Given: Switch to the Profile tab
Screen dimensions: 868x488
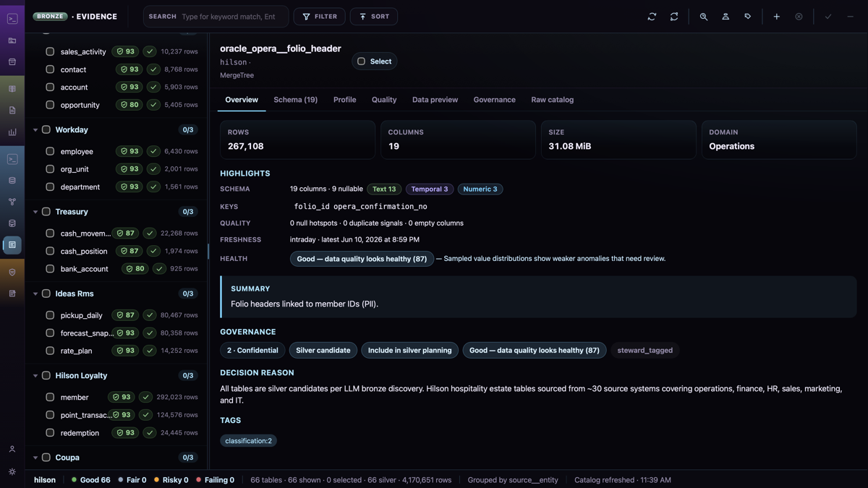Looking at the screenshot, I should (x=345, y=100).
